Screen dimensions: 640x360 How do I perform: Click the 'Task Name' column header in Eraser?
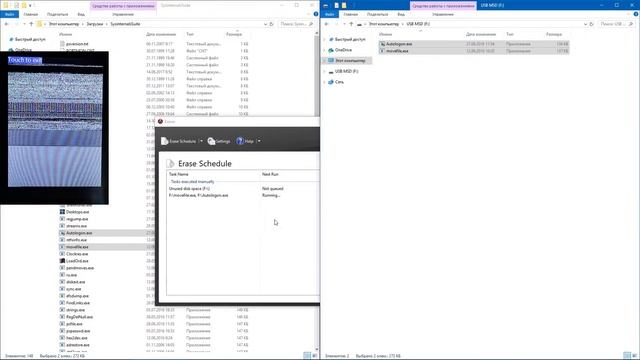(179, 174)
